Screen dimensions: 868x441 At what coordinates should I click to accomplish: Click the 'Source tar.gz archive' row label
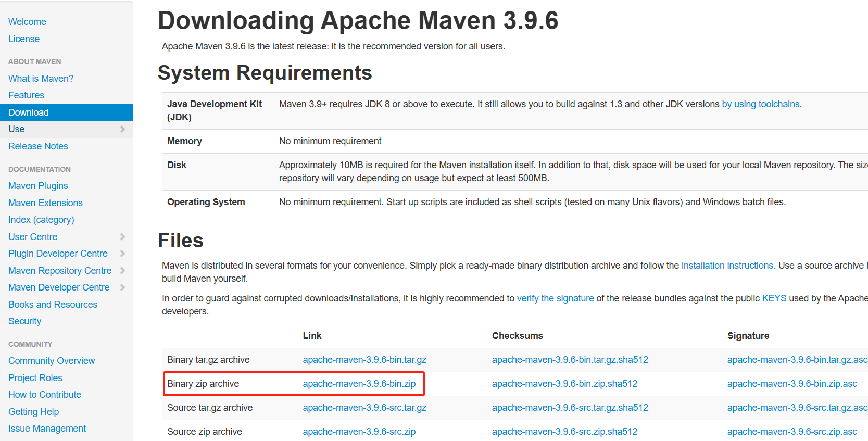210,408
